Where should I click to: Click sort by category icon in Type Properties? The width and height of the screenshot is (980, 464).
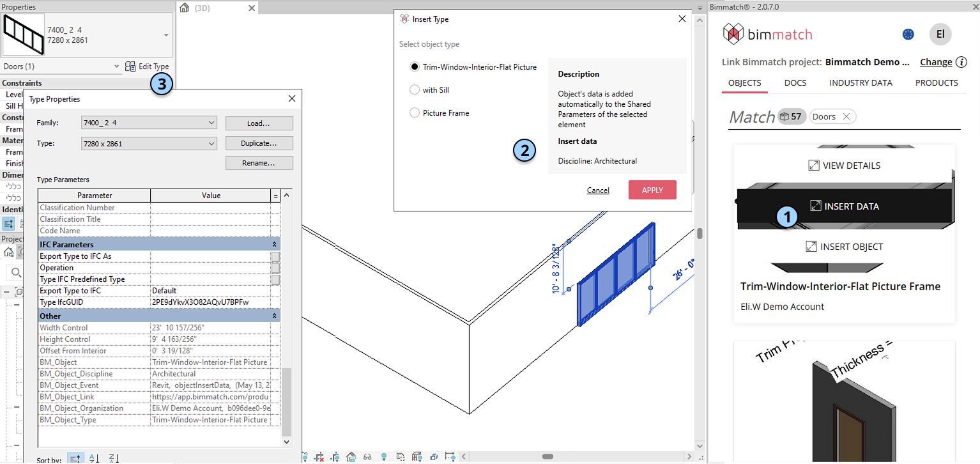click(75, 458)
